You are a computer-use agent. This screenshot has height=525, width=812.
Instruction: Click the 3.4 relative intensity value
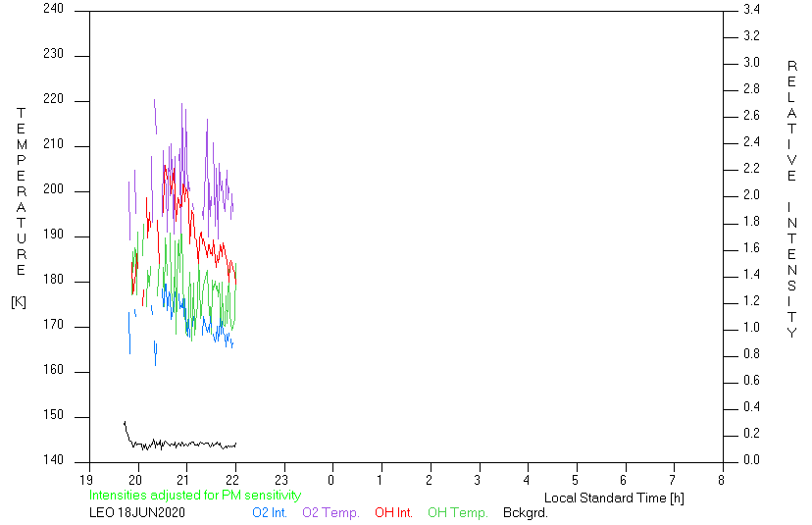point(751,9)
